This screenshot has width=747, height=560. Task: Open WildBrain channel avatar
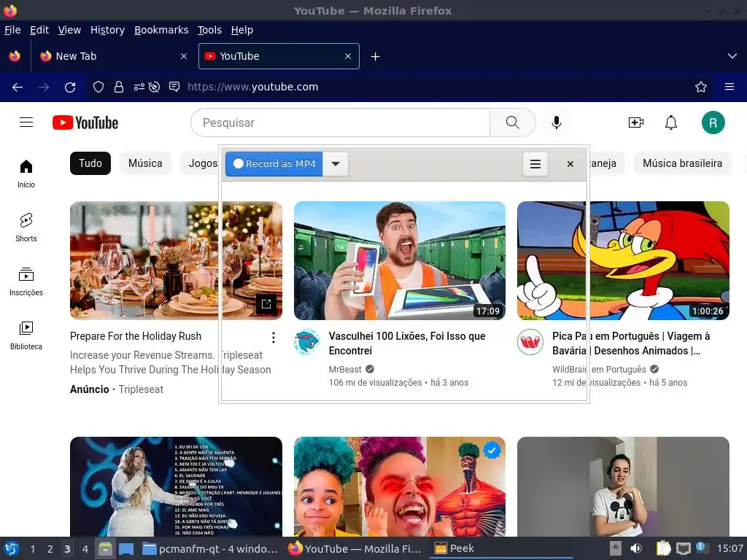point(530,342)
